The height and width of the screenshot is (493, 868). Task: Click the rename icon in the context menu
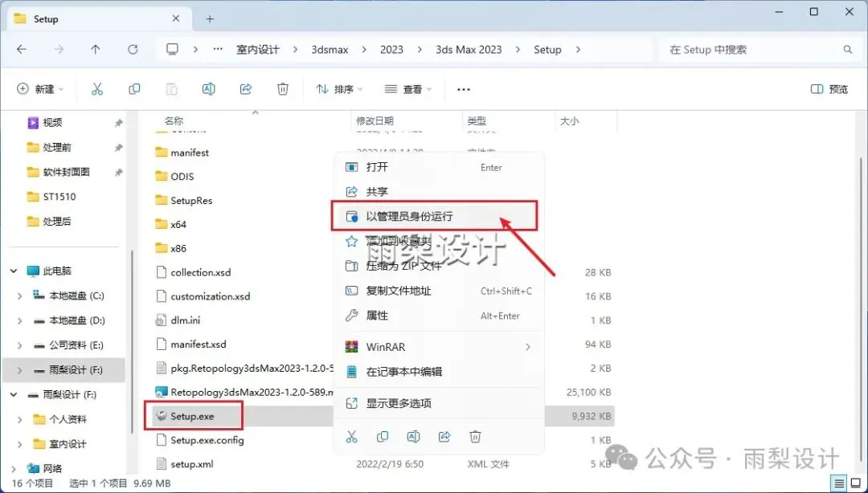coord(413,437)
